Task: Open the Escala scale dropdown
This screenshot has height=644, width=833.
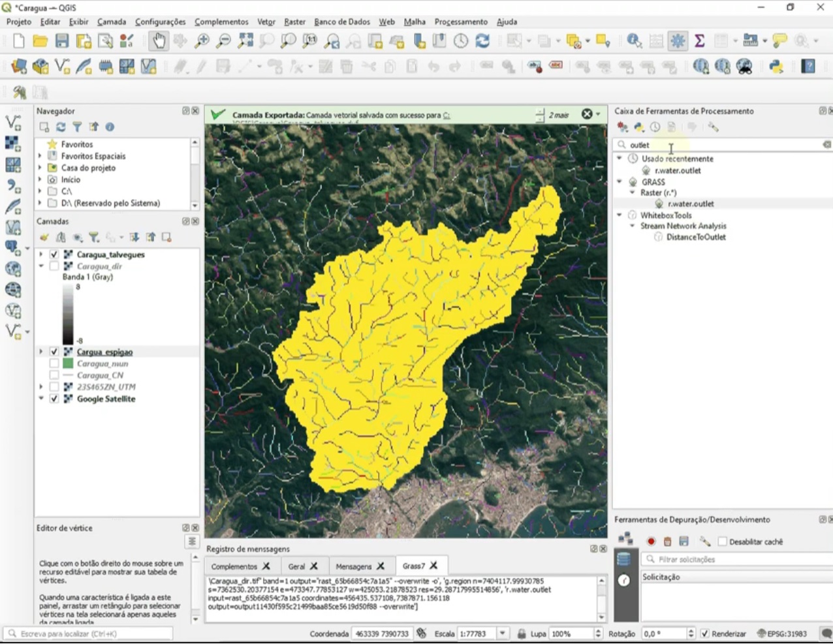Action: 503,634
